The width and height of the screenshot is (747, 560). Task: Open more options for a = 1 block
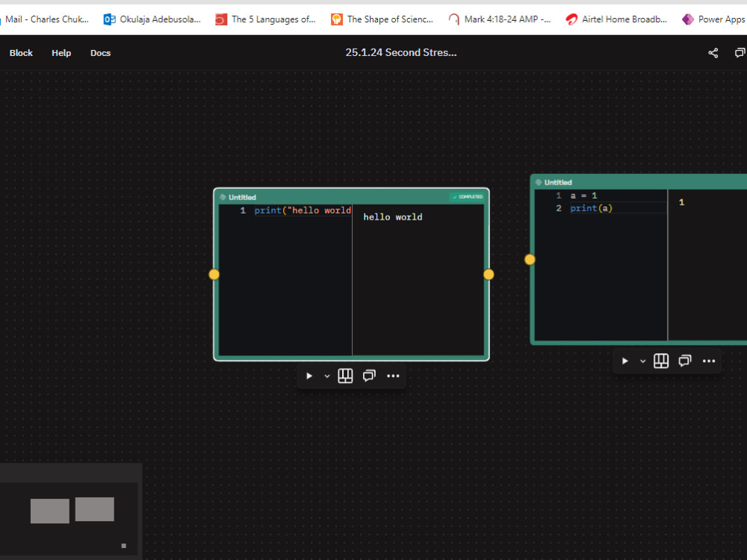pyautogui.click(x=709, y=361)
